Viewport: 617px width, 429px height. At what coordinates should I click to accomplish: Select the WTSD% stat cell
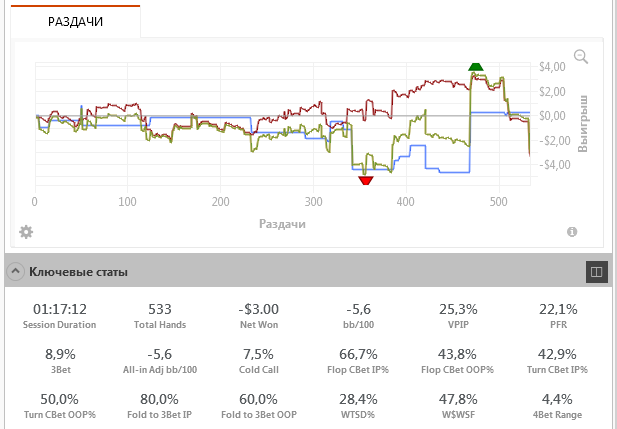click(361, 405)
